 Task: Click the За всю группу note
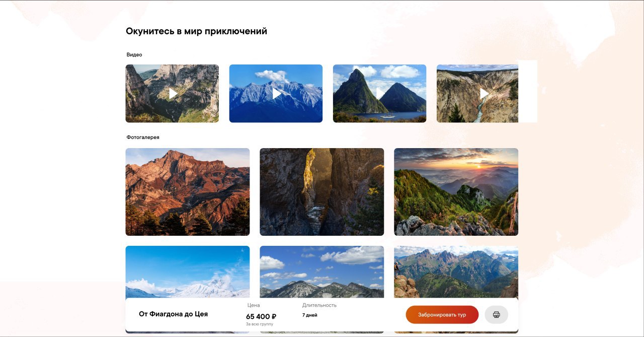pos(260,324)
